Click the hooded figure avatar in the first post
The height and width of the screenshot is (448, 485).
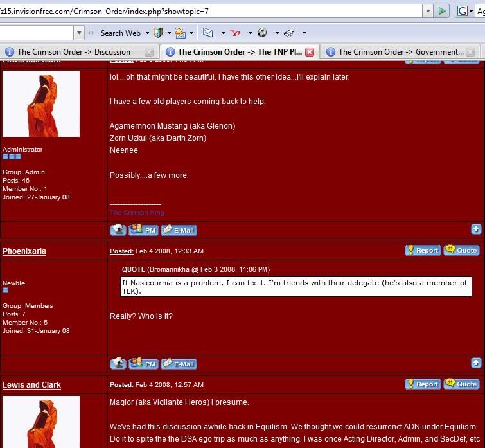pyautogui.click(x=41, y=103)
